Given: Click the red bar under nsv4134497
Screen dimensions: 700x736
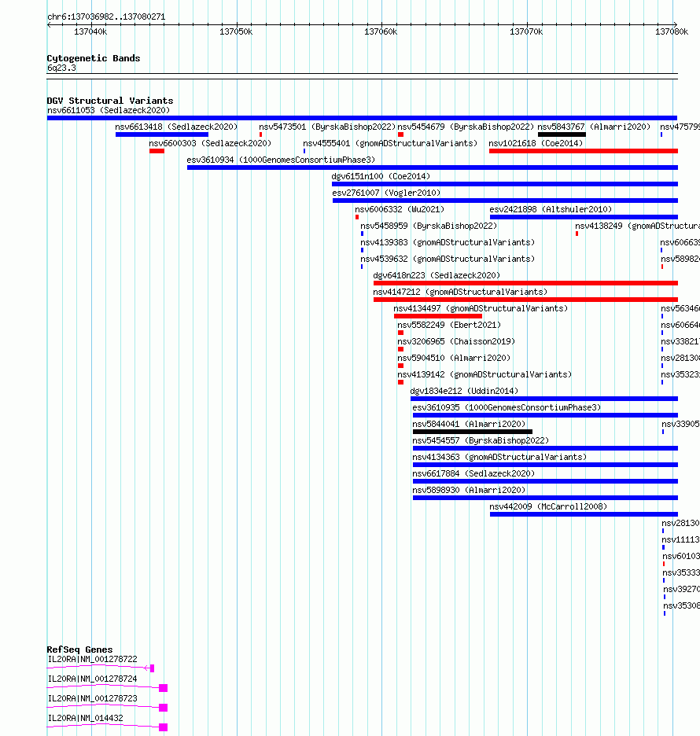Looking at the screenshot, I should click(438, 316).
